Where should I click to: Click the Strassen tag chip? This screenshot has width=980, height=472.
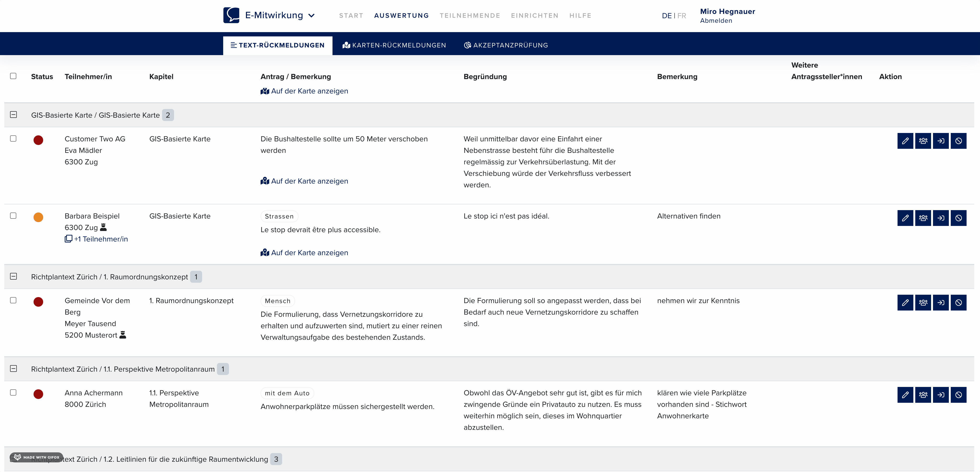(x=279, y=216)
